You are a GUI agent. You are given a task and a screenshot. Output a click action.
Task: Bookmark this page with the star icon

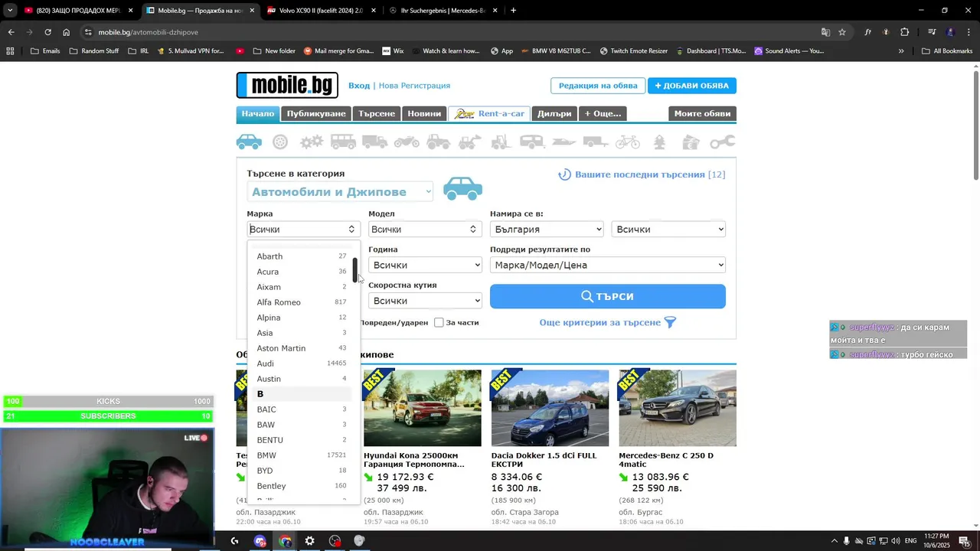click(x=842, y=32)
